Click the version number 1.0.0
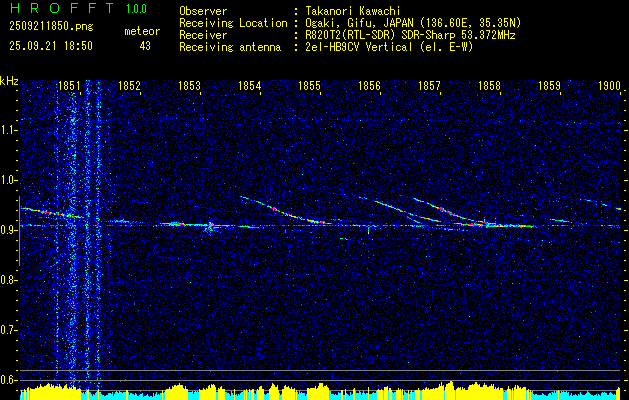This screenshot has width=629, height=400. tap(136, 9)
